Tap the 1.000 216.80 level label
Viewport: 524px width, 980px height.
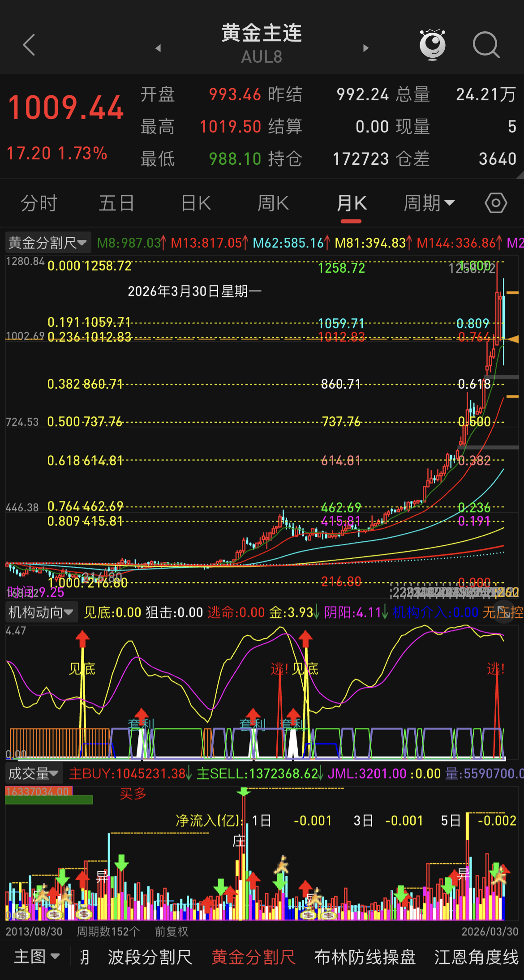88,582
